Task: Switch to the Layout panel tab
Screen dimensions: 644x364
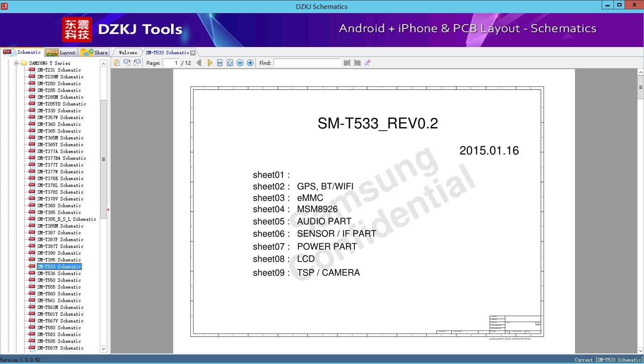Action: [61, 52]
